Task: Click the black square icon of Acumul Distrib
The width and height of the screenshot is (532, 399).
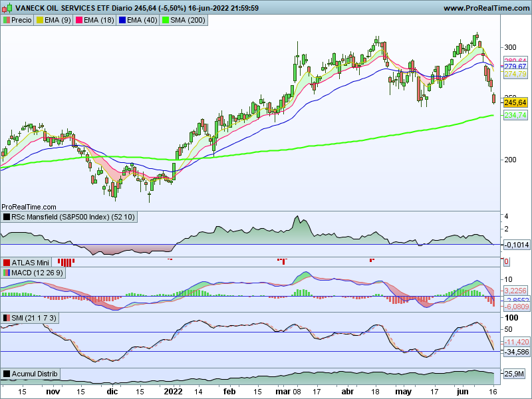Action: click(x=7, y=374)
